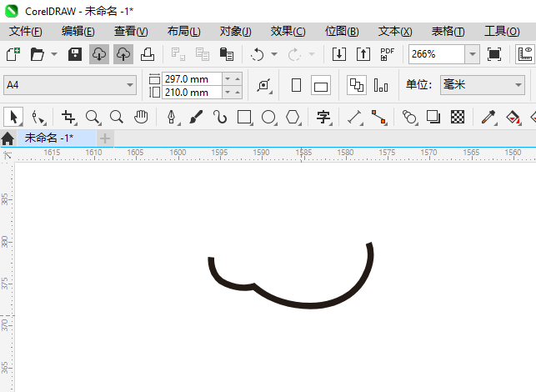Select the Pan hand tool
The height and width of the screenshot is (392, 536).
point(141,117)
